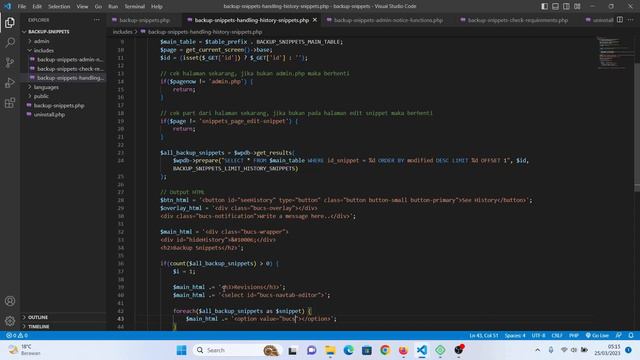The image size is (640, 360).
Task: Click the code minimap overview
Action: pos(615,53)
